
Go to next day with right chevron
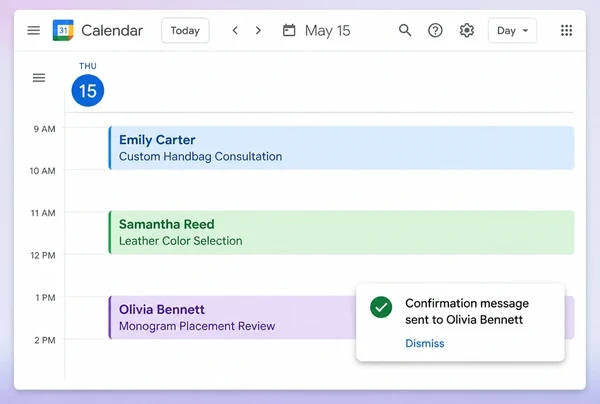(x=258, y=30)
